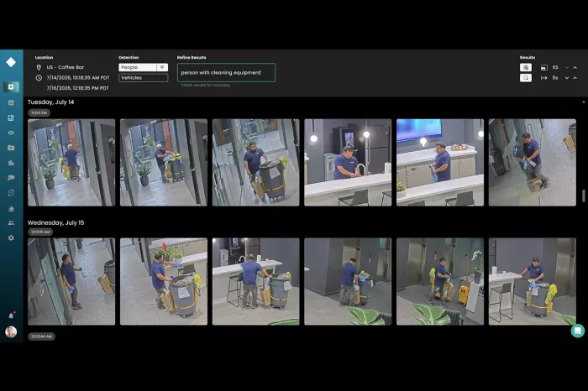The height and width of the screenshot is (391, 588).
Task: Open Wednesday thumbnail with red flowers
Action: 164,282
